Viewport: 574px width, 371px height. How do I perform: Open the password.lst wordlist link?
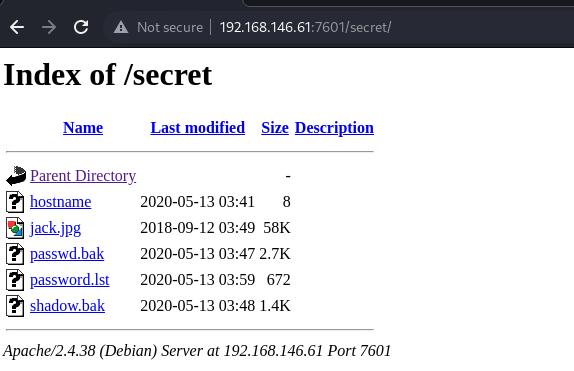[70, 280]
